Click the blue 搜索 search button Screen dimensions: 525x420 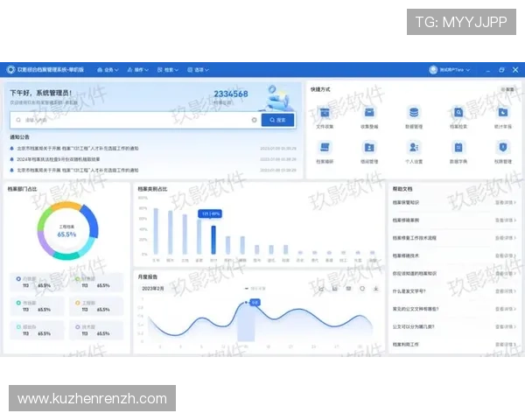(x=278, y=120)
